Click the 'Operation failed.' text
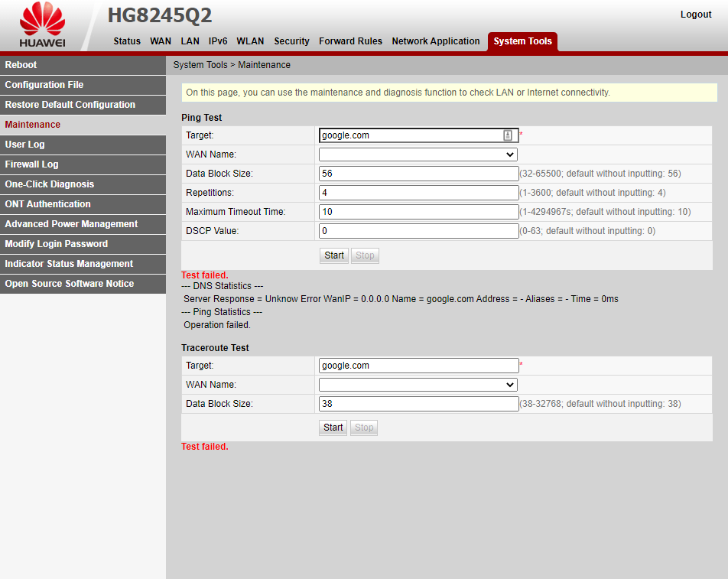The image size is (728, 579). (217, 325)
